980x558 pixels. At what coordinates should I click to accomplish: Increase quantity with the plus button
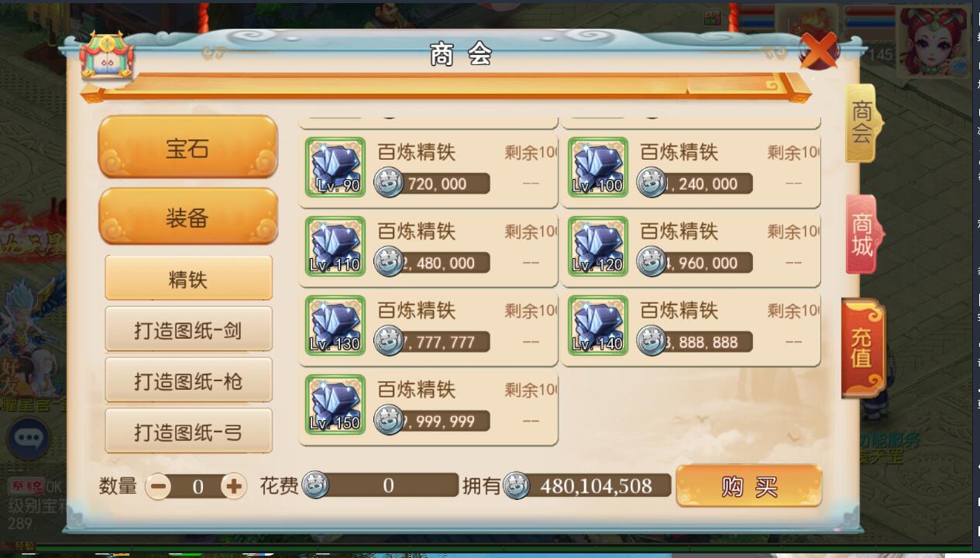tap(233, 486)
